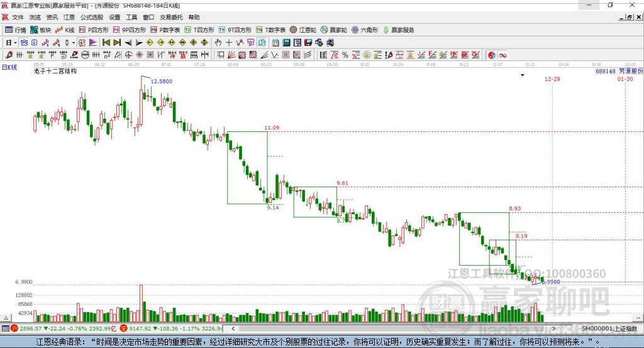
Task: Open 赢家服务 with dollar icon
Action: point(398,30)
